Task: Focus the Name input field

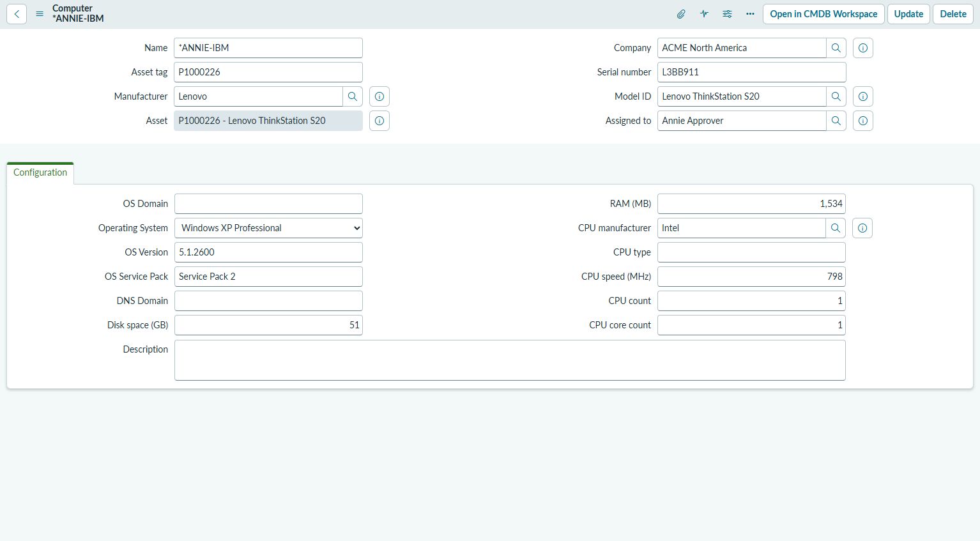Action: 268,48
